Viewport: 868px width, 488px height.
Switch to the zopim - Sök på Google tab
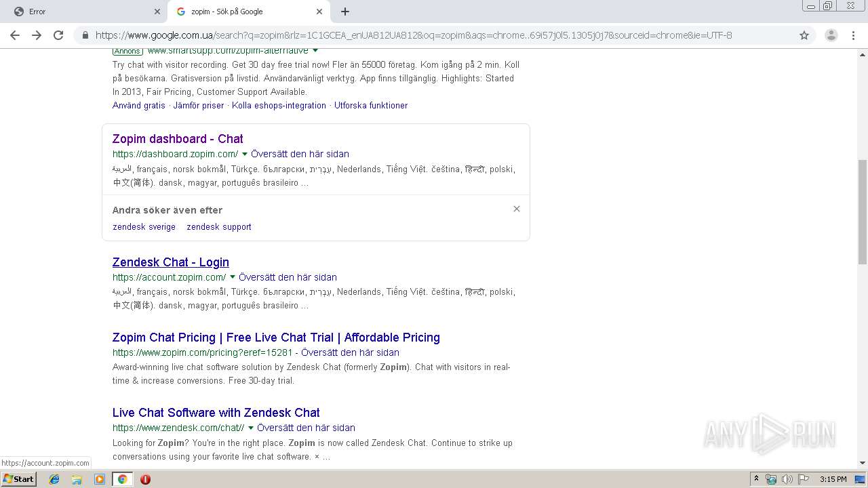pyautogui.click(x=249, y=12)
